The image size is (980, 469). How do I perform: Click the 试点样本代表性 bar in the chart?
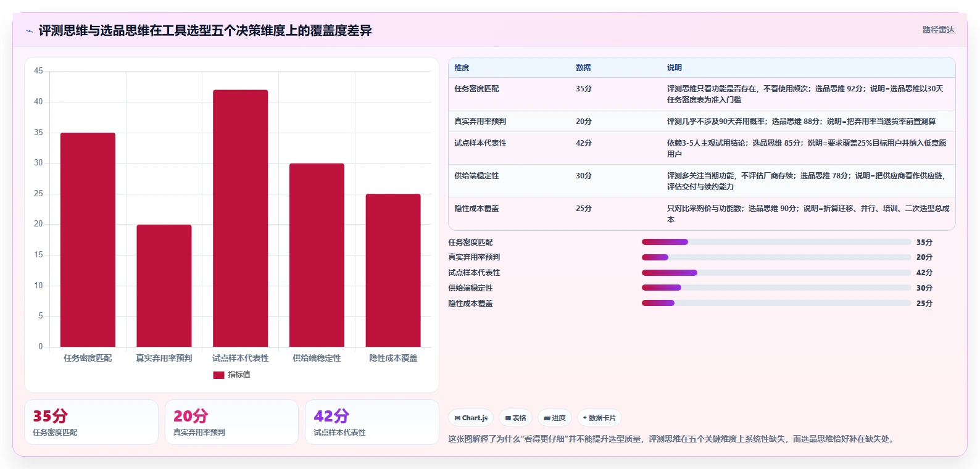tap(241, 218)
